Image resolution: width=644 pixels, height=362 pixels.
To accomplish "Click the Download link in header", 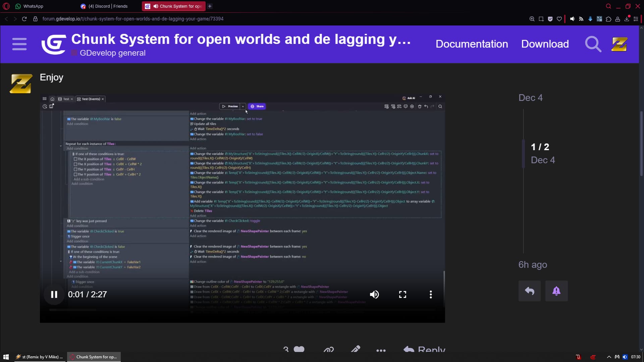I will coord(545,44).
